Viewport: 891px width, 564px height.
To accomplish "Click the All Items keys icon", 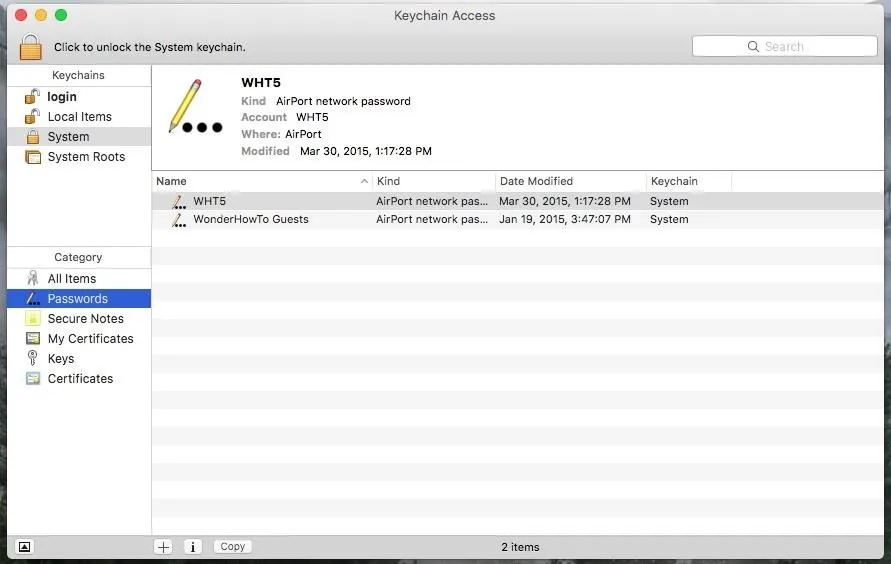I will pyautogui.click(x=33, y=278).
